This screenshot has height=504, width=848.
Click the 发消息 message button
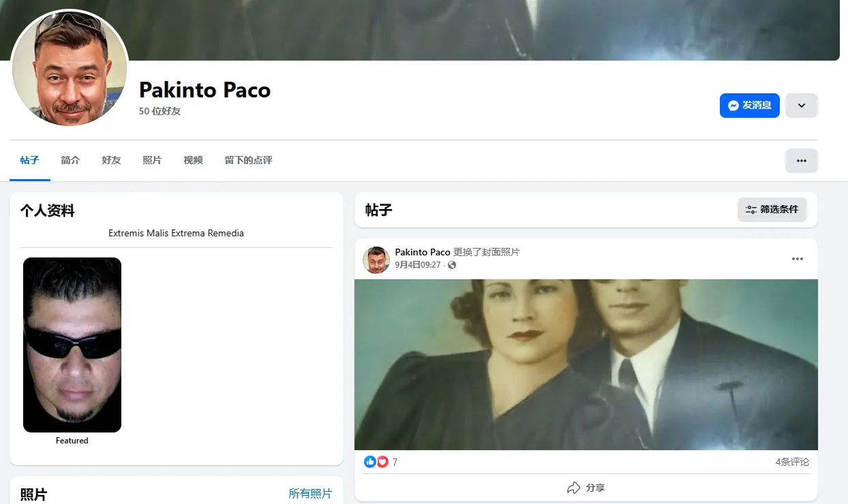750,106
